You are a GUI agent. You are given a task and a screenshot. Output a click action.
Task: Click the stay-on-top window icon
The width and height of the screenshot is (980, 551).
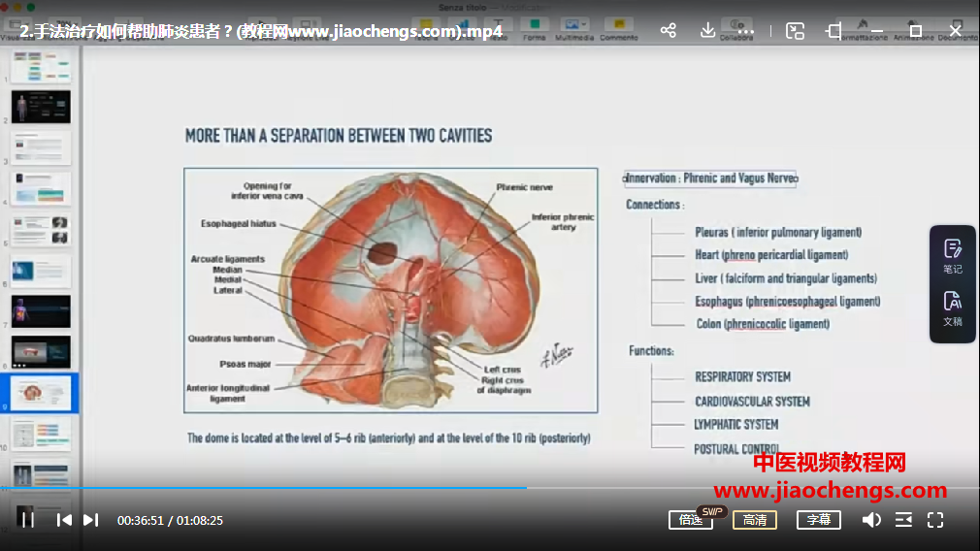pyautogui.click(x=833, y=31)
